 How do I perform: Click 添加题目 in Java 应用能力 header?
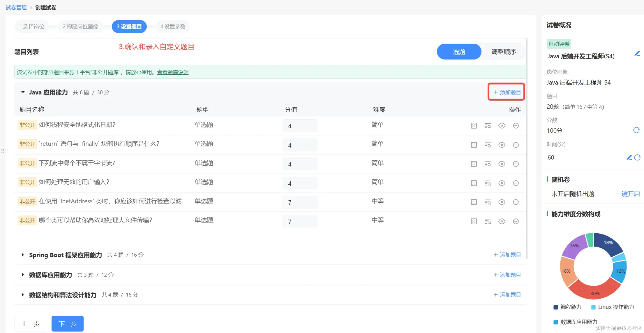pos(507,92)
